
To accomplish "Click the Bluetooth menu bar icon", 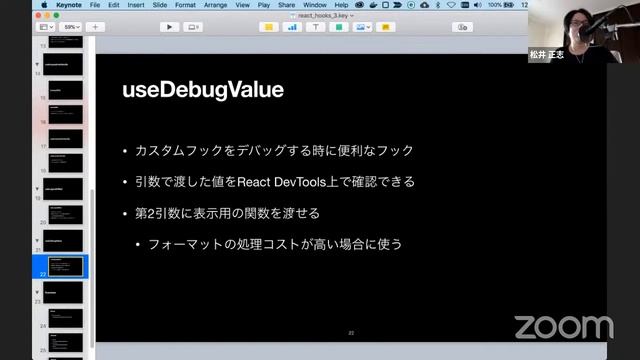I will pyautogui.click(x=438, y=5).
